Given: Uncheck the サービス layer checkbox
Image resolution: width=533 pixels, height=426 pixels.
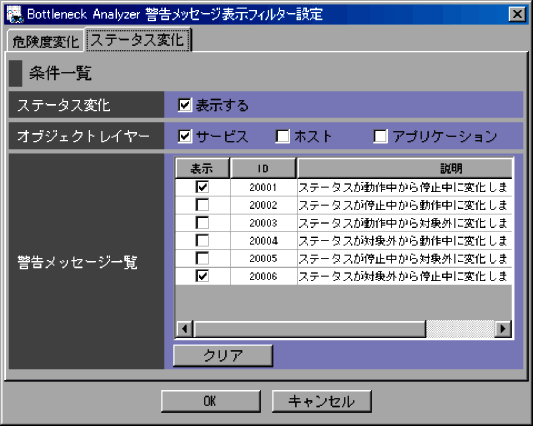Looking at the screenshot, I should coord(185,136).
